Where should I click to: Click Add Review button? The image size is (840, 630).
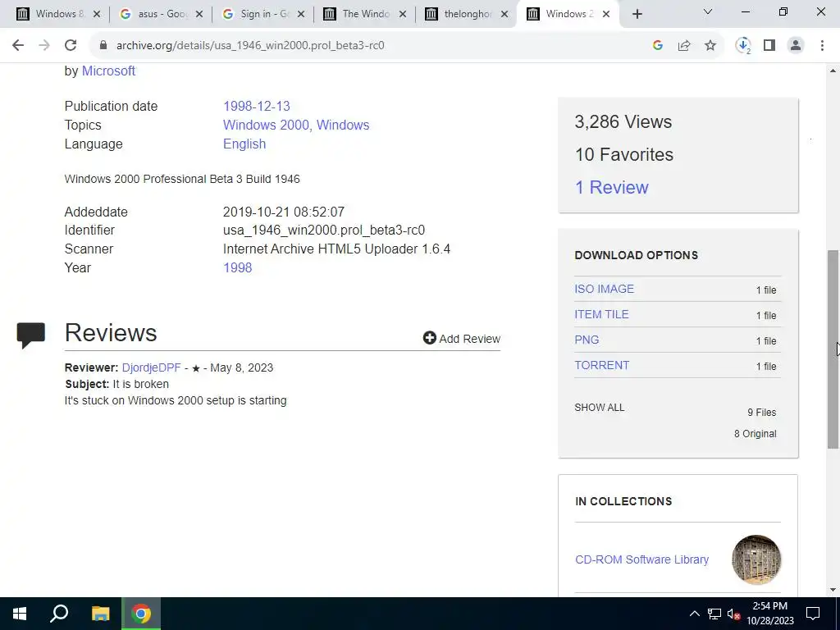(461, 339)
